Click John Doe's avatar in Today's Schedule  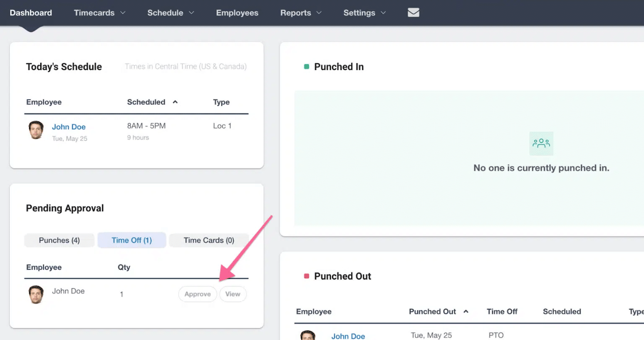click(36, 130)
